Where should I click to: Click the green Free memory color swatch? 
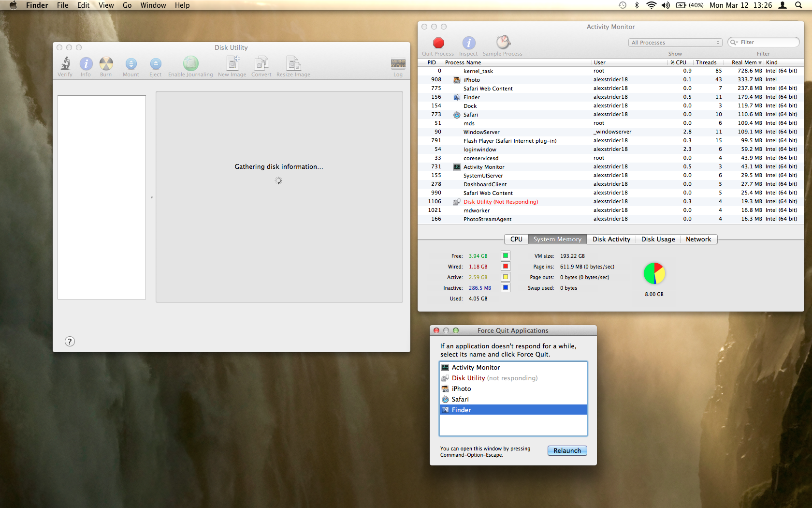pyautogui.click(x=505, y=255)
